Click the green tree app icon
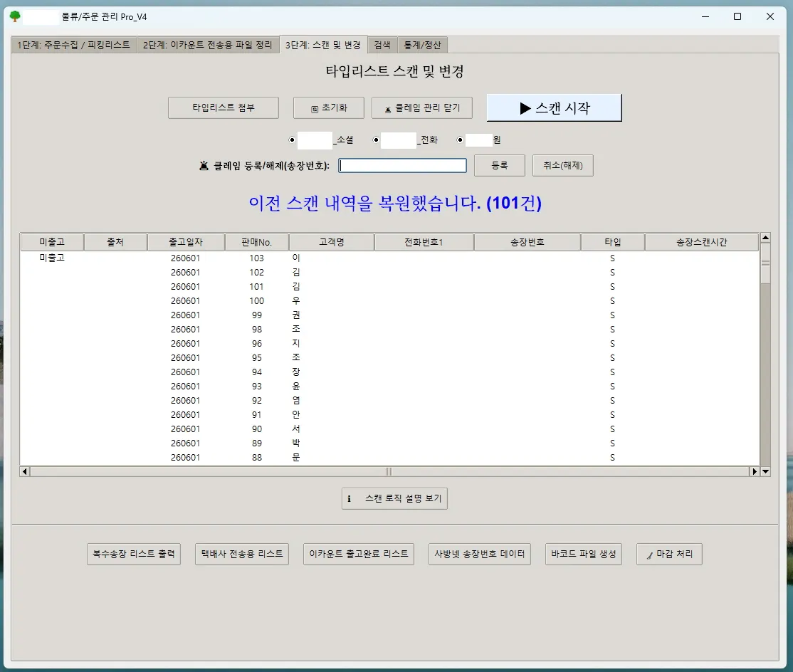Viewport: 793px width, 672px height. coord(15,16)
